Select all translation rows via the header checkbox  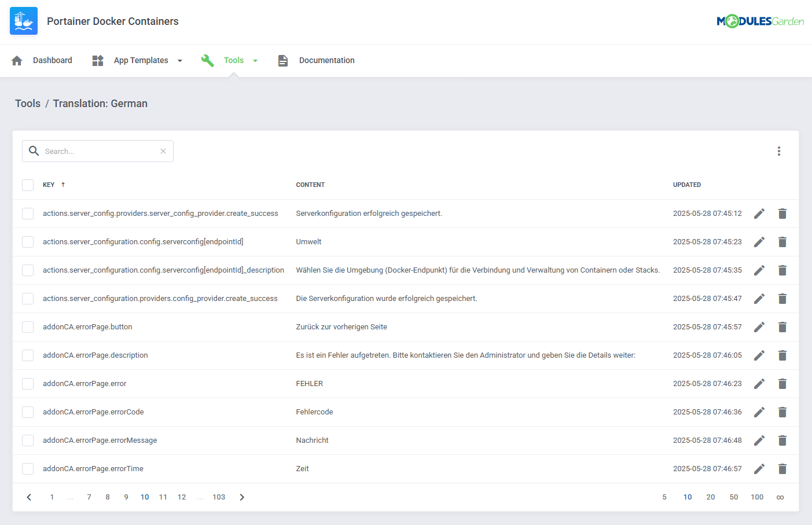coord(27,185)
